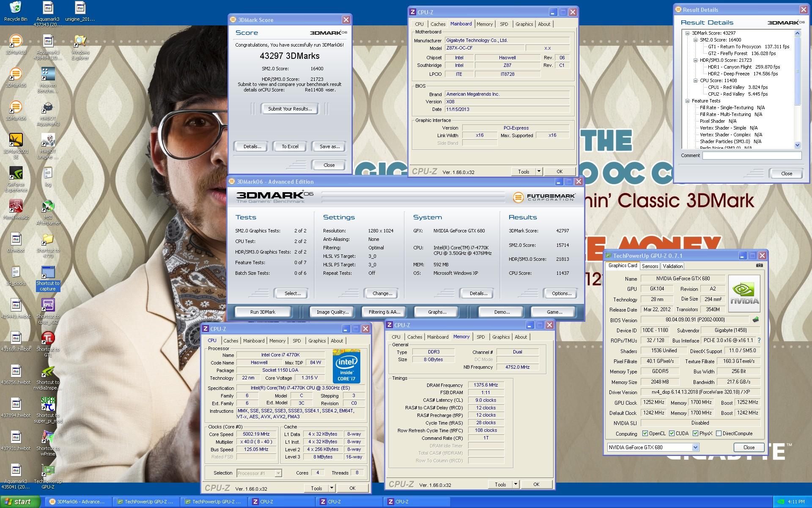
Task: Click the GPU-Z screenshot camera icon
Action: pos(760,265)
